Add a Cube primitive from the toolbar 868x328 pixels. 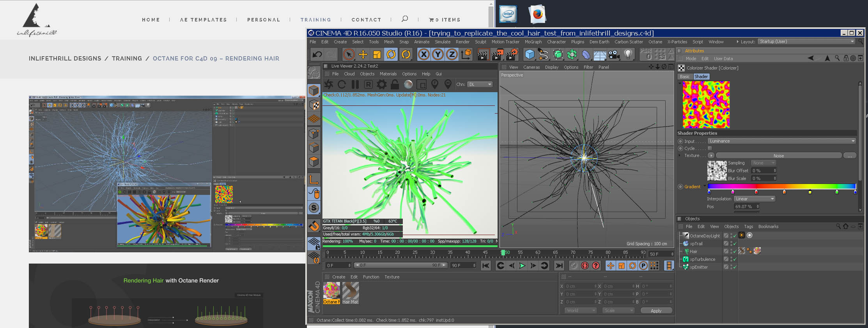tap(530, 55)
